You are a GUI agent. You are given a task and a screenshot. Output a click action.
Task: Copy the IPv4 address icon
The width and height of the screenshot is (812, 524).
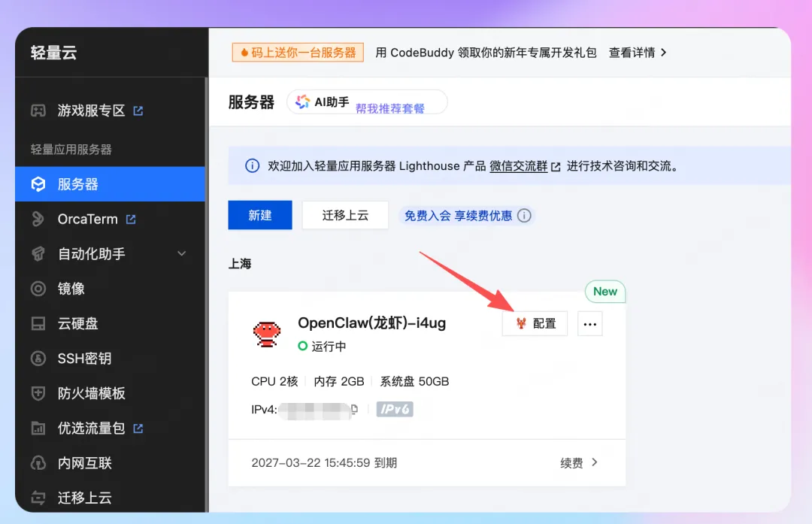click(x=354, y=408)
